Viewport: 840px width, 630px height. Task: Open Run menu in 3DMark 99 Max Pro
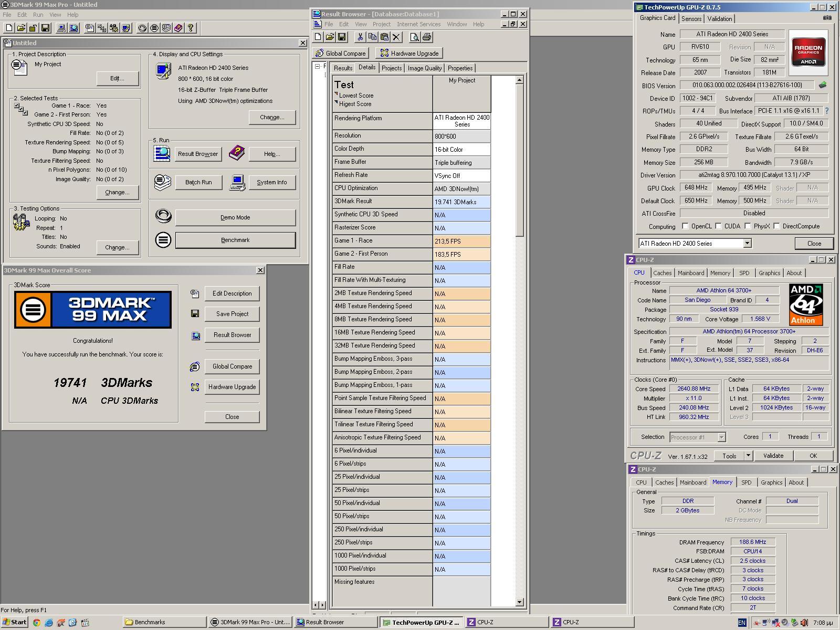click(x=38, y=15)
